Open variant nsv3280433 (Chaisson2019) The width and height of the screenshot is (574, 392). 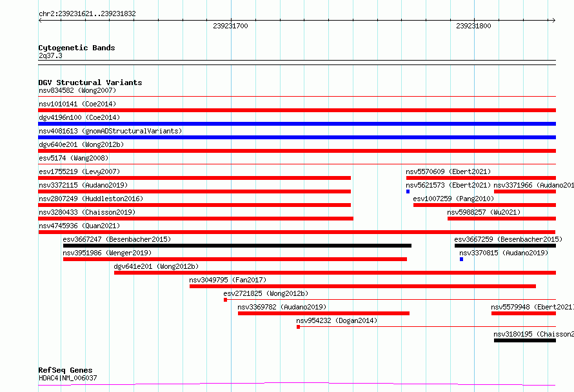pos(87,212)
